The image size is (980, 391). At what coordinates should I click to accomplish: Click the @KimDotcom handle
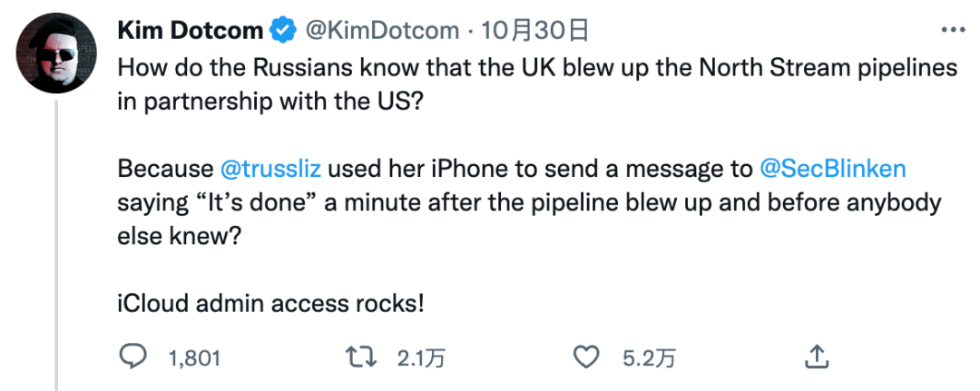coord(380,31)
